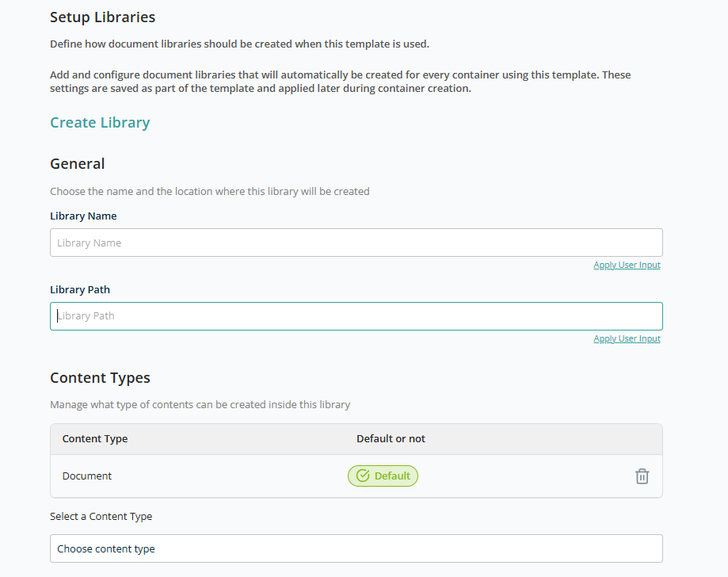The image size is (728, 577).
Task: Click the General section heading
Action: tap(77, 163)
